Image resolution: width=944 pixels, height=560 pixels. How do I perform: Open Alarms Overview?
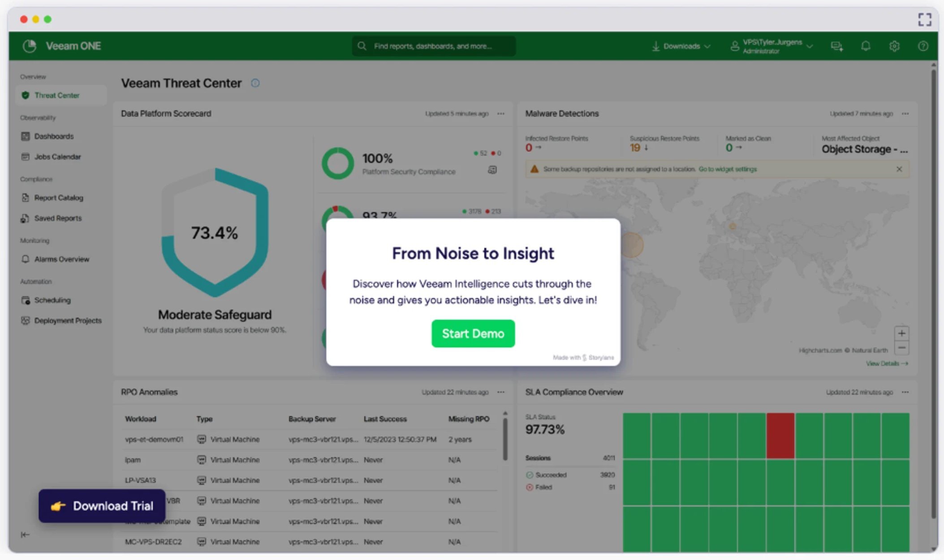[x=61, y=259]
